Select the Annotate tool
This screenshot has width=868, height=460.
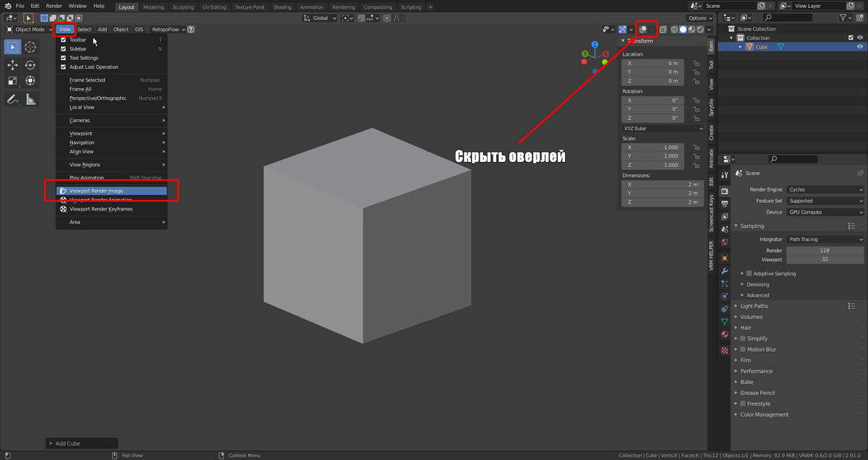[12, 100]
